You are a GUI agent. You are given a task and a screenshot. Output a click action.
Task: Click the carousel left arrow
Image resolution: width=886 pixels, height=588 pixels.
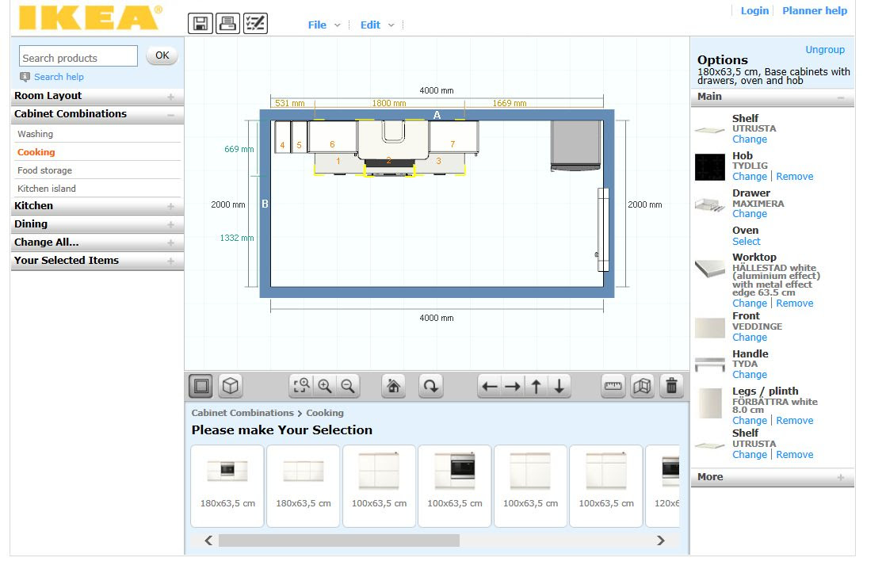tap(208, 540)
